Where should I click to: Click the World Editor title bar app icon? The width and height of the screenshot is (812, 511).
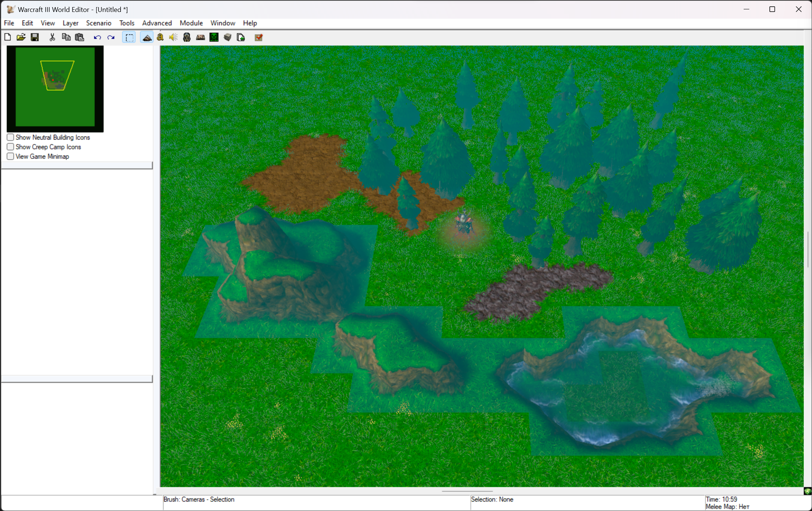[10, 9]
